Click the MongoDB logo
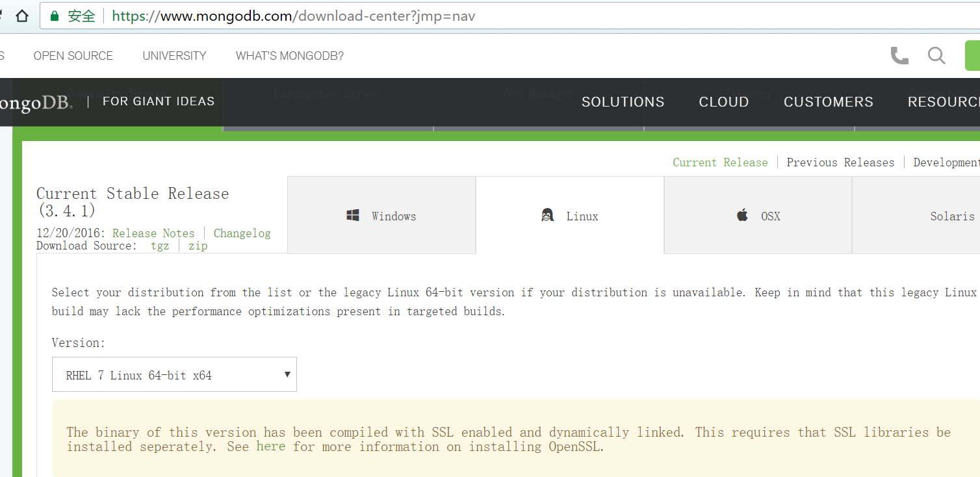The image size is (980, 477). 36,103
